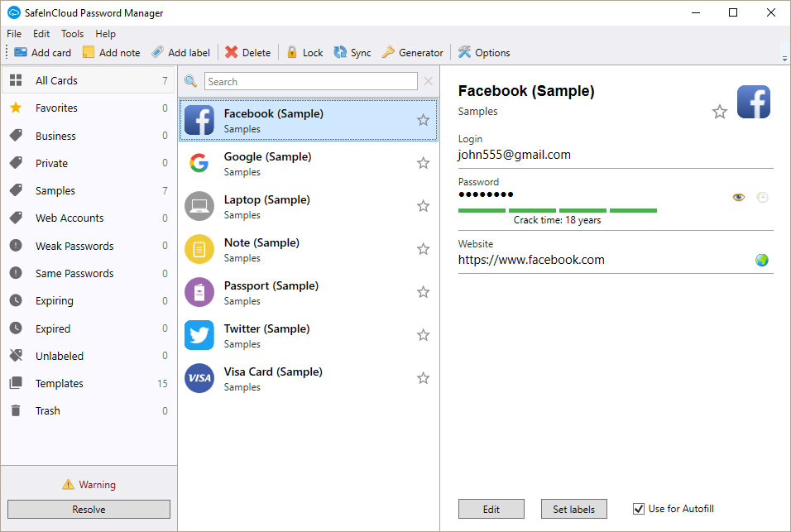Click the Resolve button

point(89,510)
